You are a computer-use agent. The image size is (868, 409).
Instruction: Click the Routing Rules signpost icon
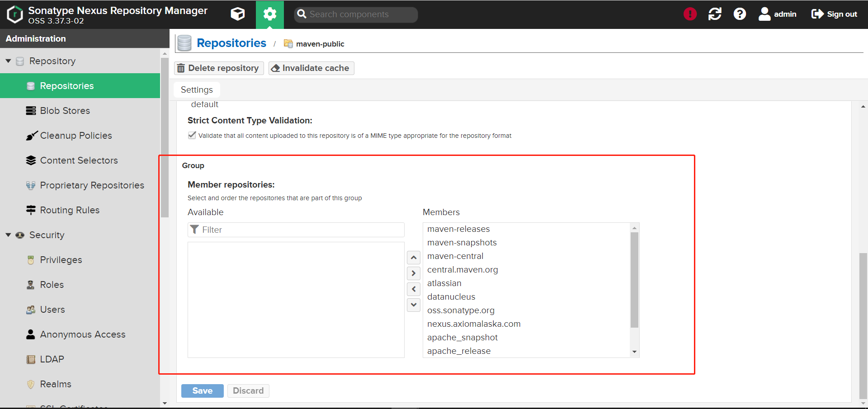click(x=31, y=210)
